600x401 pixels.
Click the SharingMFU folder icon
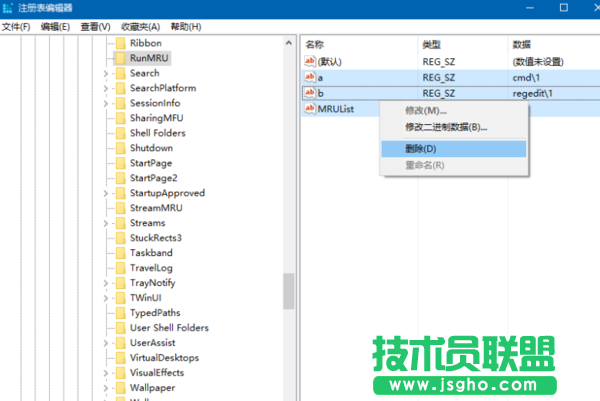coord(121,118)
